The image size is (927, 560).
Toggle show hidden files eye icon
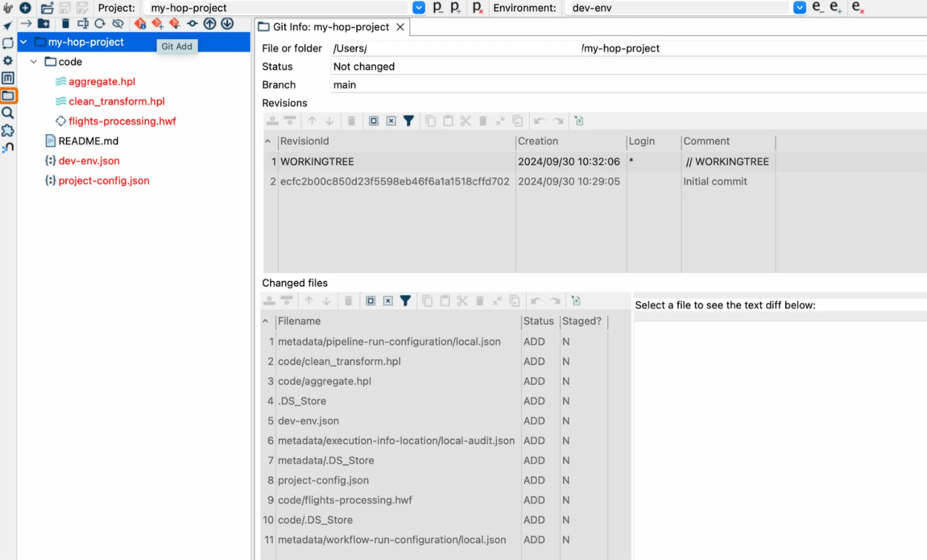point(118,24)
